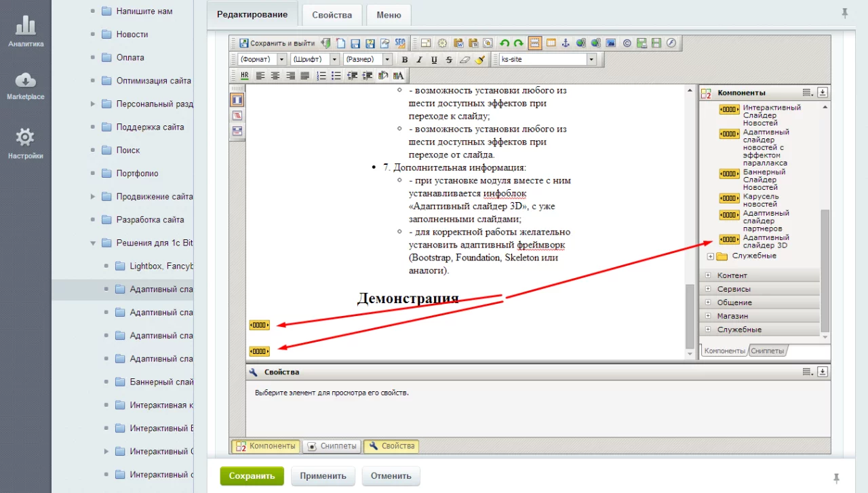The height and width of the screenshot is (493, 868).
Task: Click the undo arrow icon
Action: [505, 43]
